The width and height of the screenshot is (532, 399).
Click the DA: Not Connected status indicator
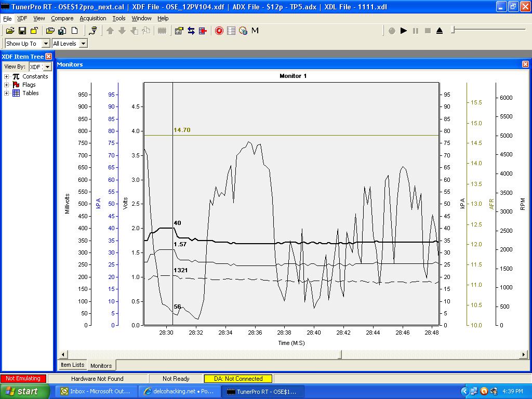point(238,378)
